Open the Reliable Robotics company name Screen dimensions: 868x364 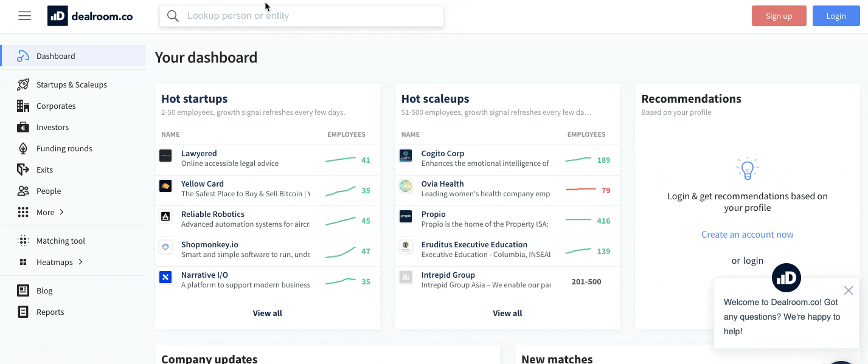tap(213, 214)
